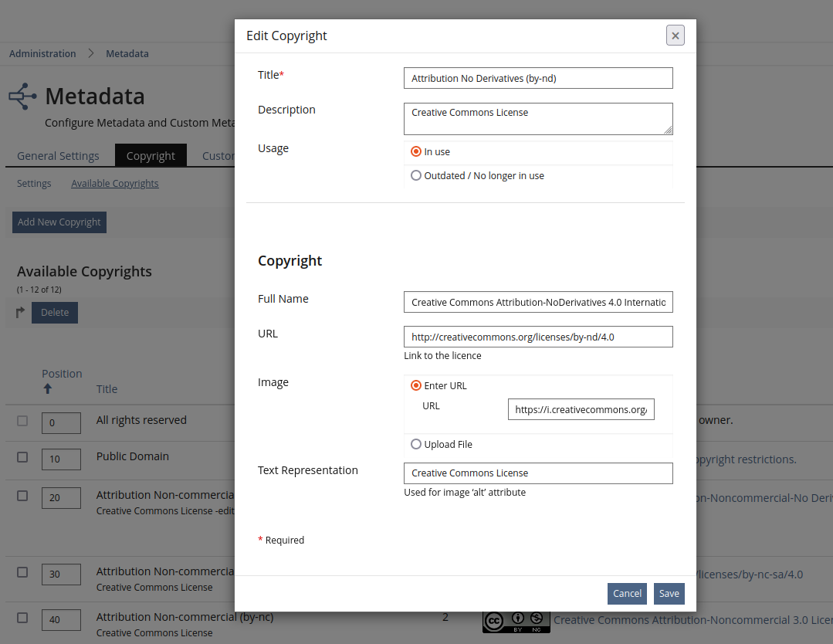Cancel editing the copyright
Screen dimensions: 833x644
click(x=627, y=593)
